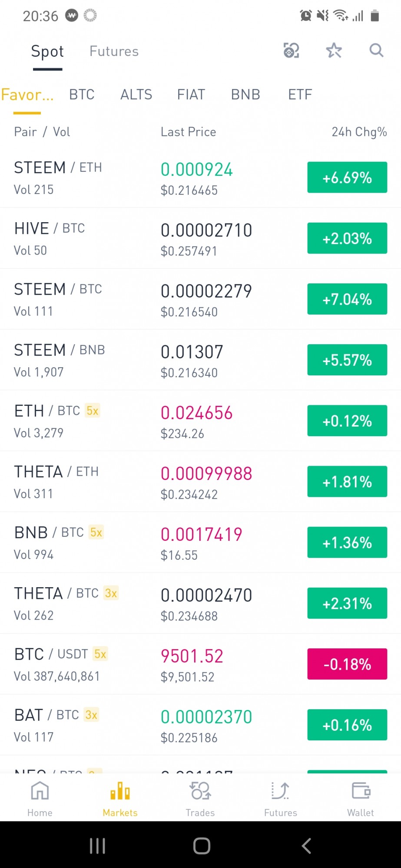
Task: Sort list by Vol header
Action: (61, 132)
